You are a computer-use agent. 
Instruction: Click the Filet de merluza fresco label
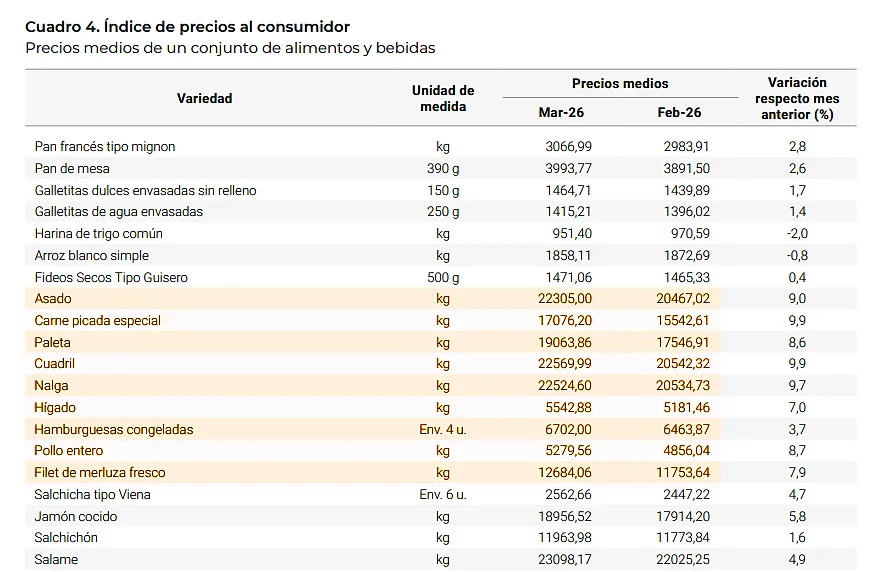click(100, 473)
